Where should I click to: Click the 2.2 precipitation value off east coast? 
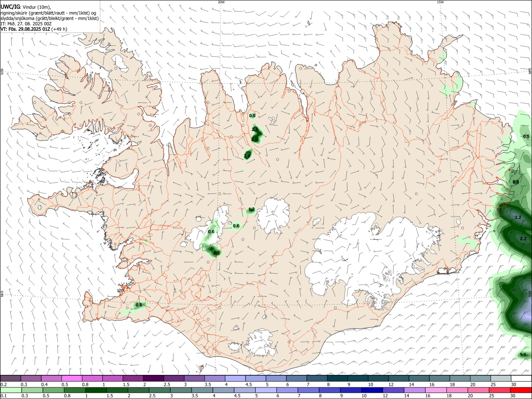(x=523, y=239)
